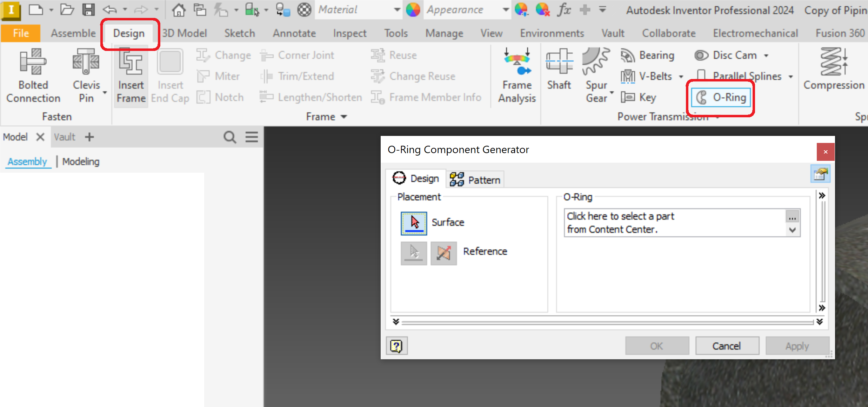Cancel the O-Ring Component Generator
This screenshot has width=868, height=407.
pos(727,346)
